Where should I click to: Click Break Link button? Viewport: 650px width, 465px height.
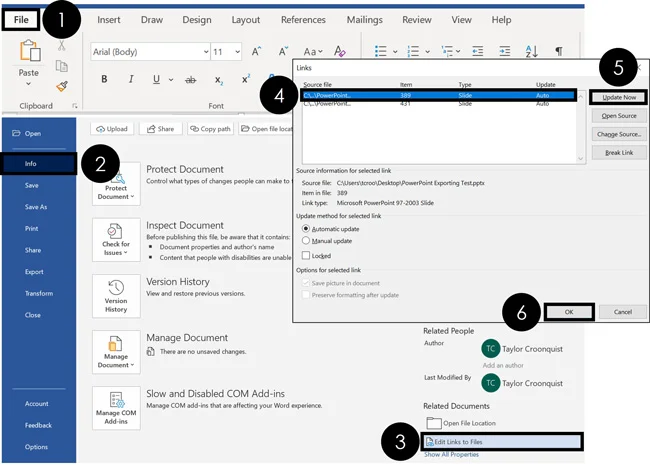click(x=619, y=153)
